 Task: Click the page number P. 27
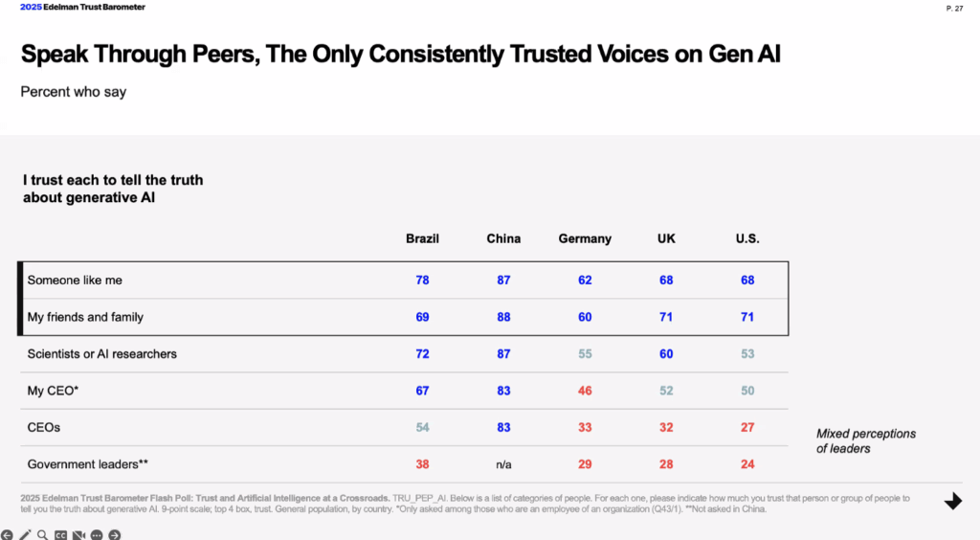click(x=953, y=9)
